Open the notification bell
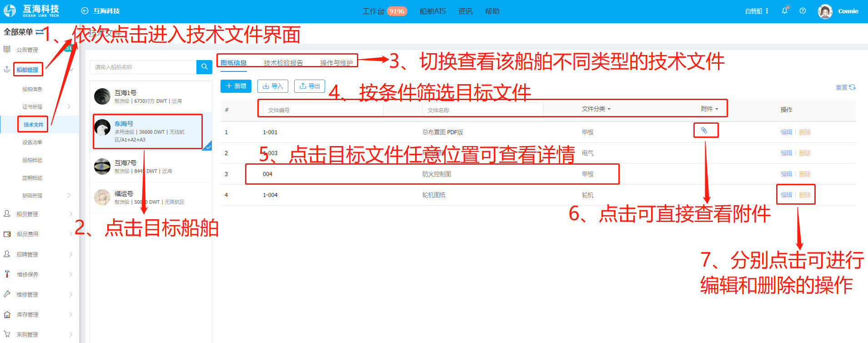 coord(784,11)
